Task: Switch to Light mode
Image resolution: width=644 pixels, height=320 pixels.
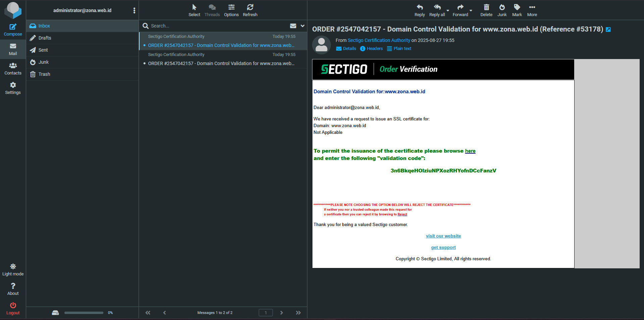Action: tap(13, 269)
